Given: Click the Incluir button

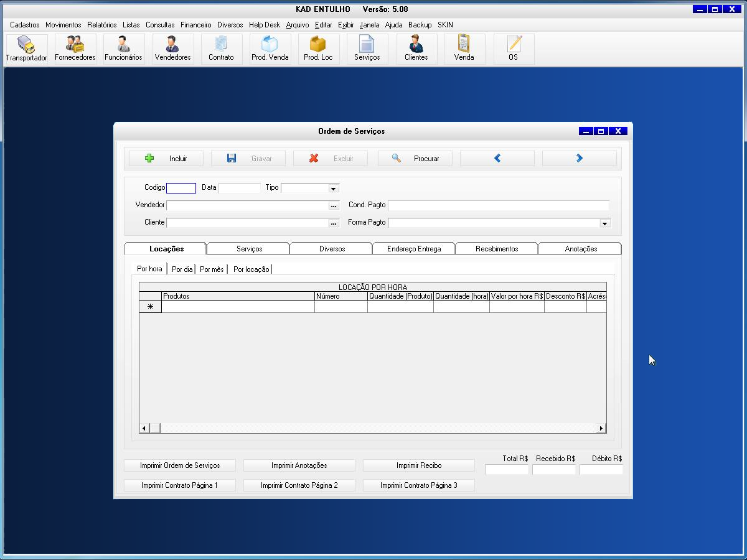Looking at the screenshot, I should (x=166, y=159).
